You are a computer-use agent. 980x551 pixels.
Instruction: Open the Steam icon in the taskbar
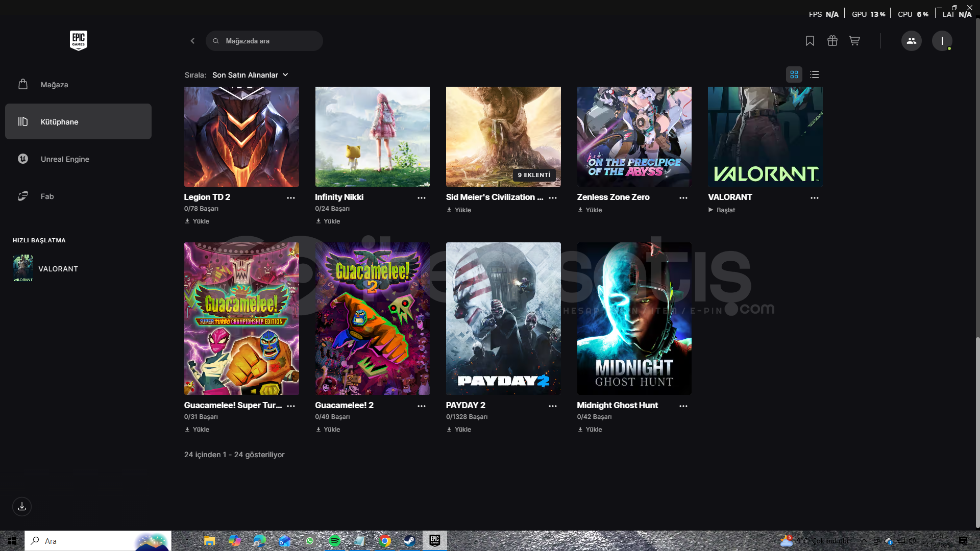click(409, 541)
